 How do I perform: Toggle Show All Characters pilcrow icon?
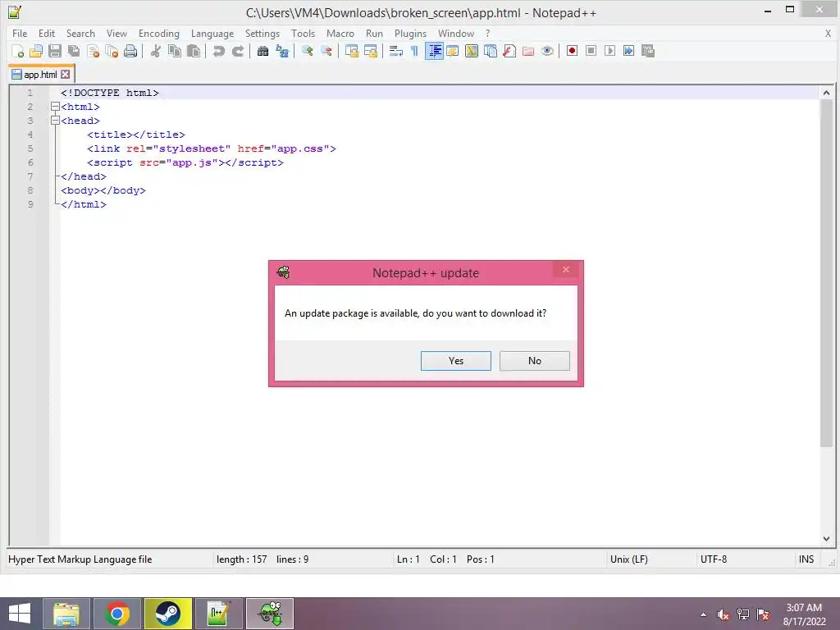tap(414, 51)
